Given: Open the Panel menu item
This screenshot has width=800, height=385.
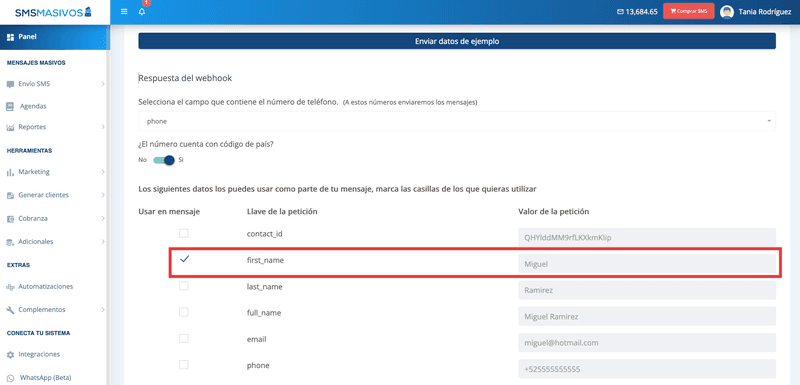Looking at the screenshot, I should [55, 37].
